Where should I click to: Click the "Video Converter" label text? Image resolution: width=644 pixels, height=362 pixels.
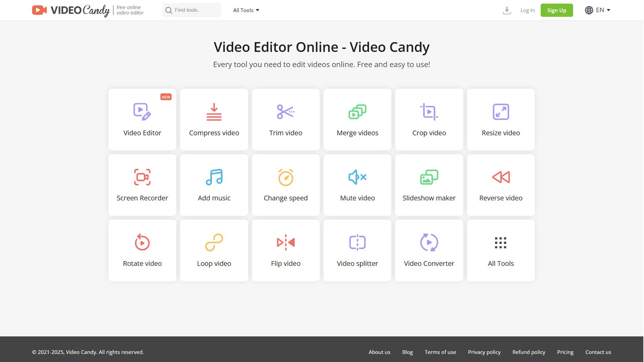pos(429,263)
